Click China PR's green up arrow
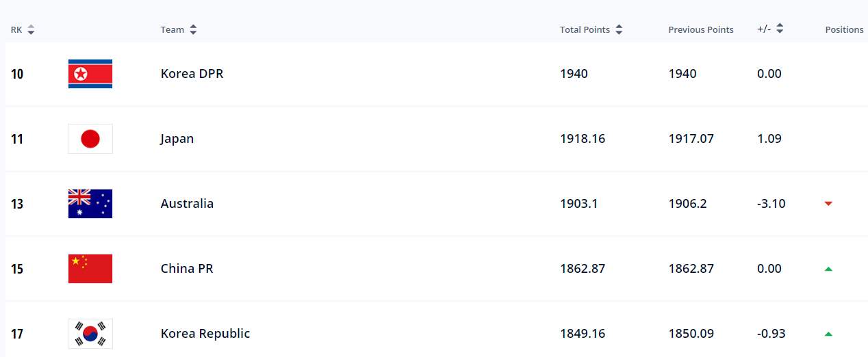Viewport: 868px width, 357px height. click(828, 269)
